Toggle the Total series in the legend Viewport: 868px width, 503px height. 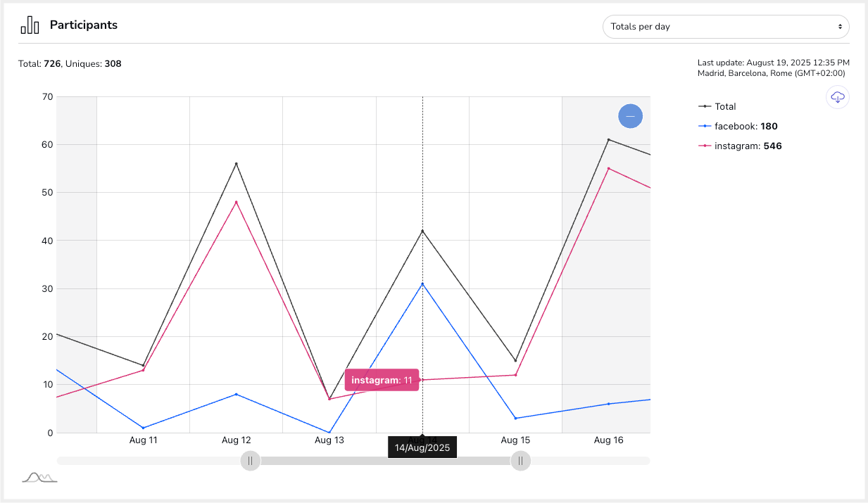click(724, 106)
